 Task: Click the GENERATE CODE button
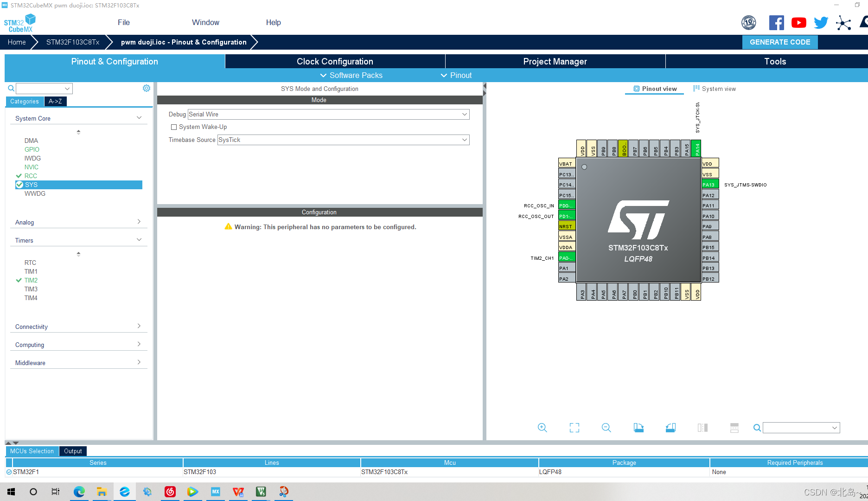click(x=780, y=42)
